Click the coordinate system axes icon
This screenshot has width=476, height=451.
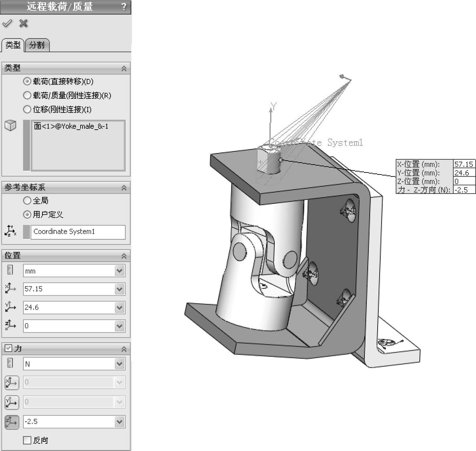click(11, 231)
